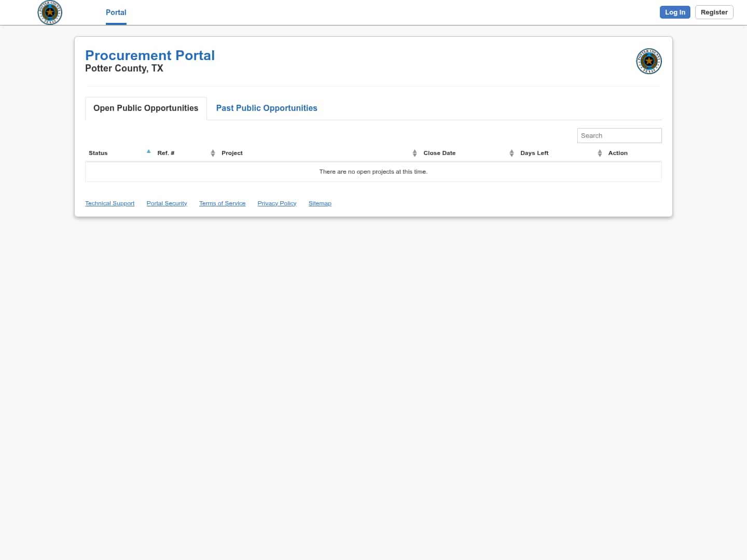Select Open Public Opportunities tab
The width and height of the screenshot is (747, 560).
(x=146, y=108)
